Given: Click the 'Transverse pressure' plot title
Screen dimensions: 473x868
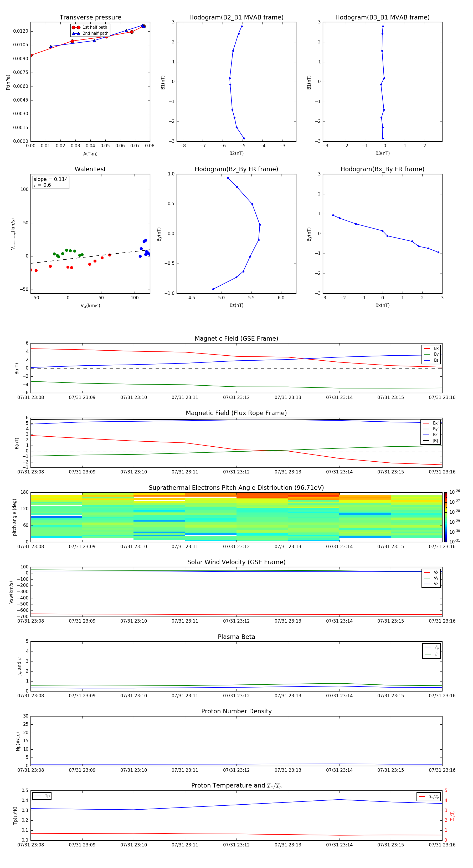Looking at the screenshot, I should click(90, 18).
